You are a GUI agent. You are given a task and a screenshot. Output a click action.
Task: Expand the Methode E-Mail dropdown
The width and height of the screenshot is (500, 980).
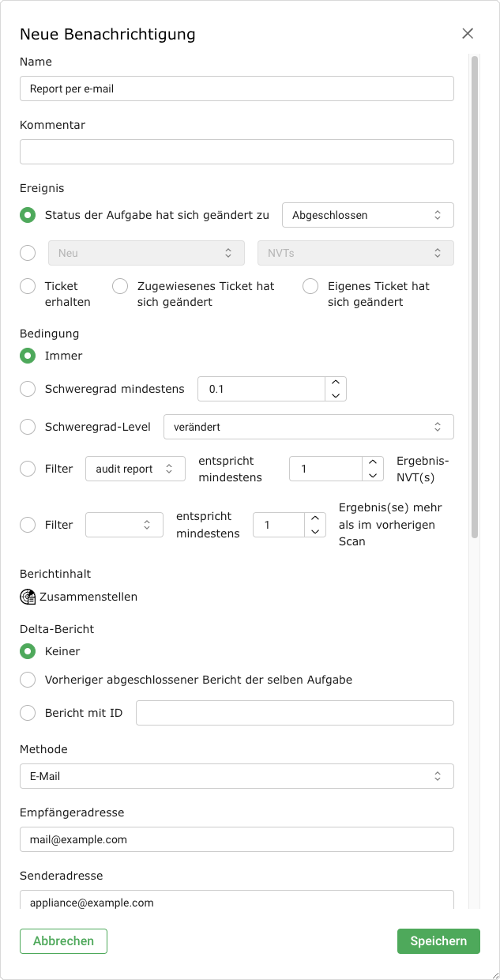[236, 776]
